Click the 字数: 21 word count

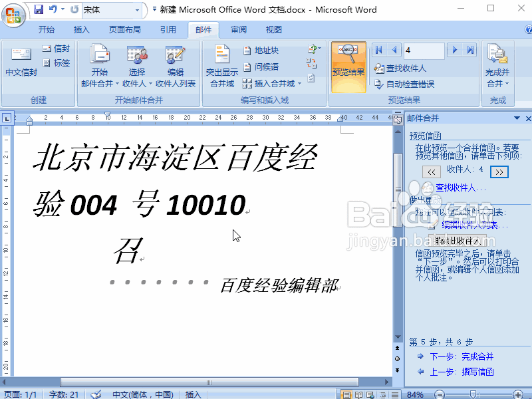(x=64, y=394)
